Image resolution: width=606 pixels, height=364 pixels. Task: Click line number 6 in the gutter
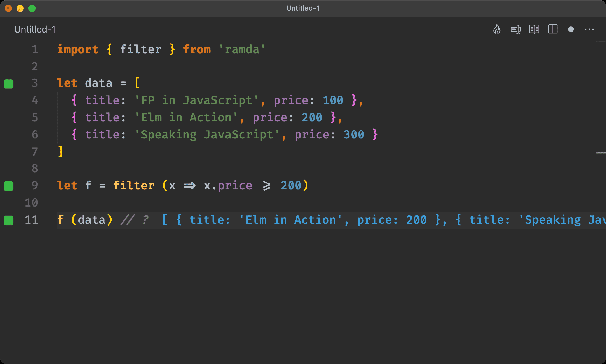pyautogui.click(x=35, y=135)
